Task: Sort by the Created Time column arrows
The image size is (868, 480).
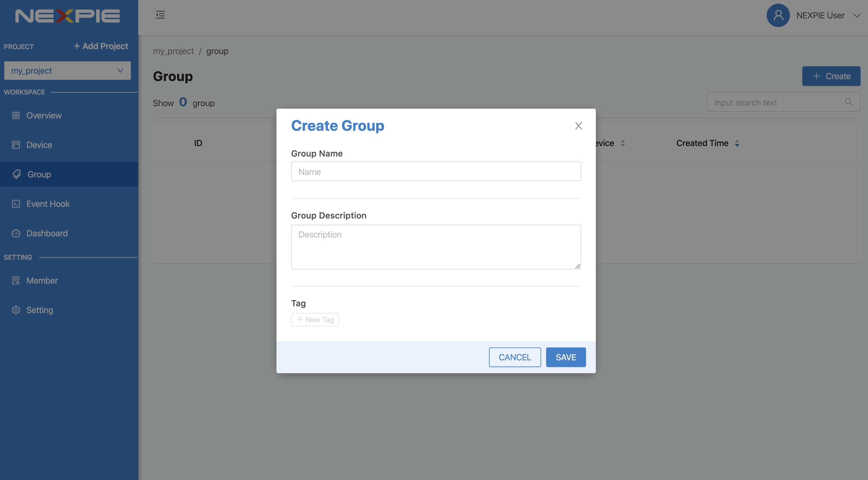Action: [x=737, y=143]
